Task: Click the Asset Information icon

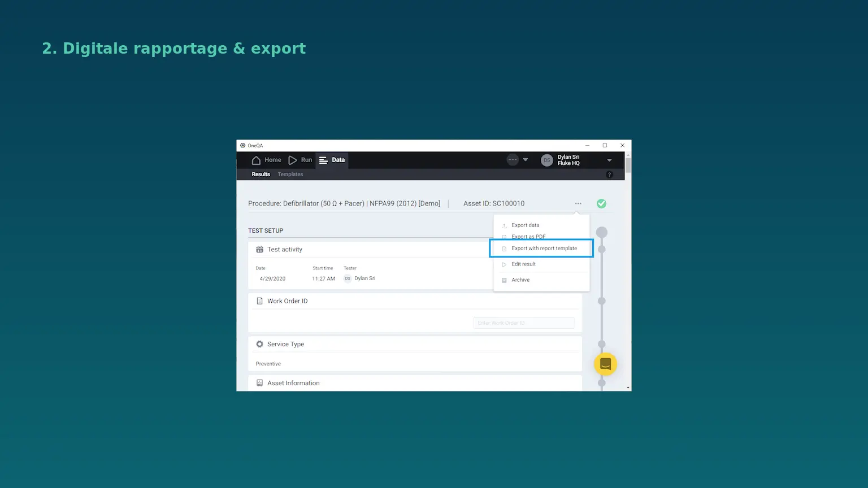Action: (x=259, y=383)
